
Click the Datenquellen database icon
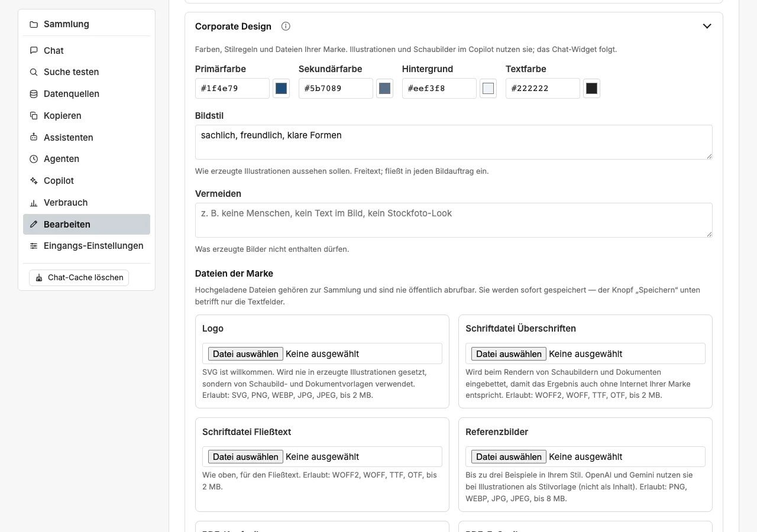point(34,94)
